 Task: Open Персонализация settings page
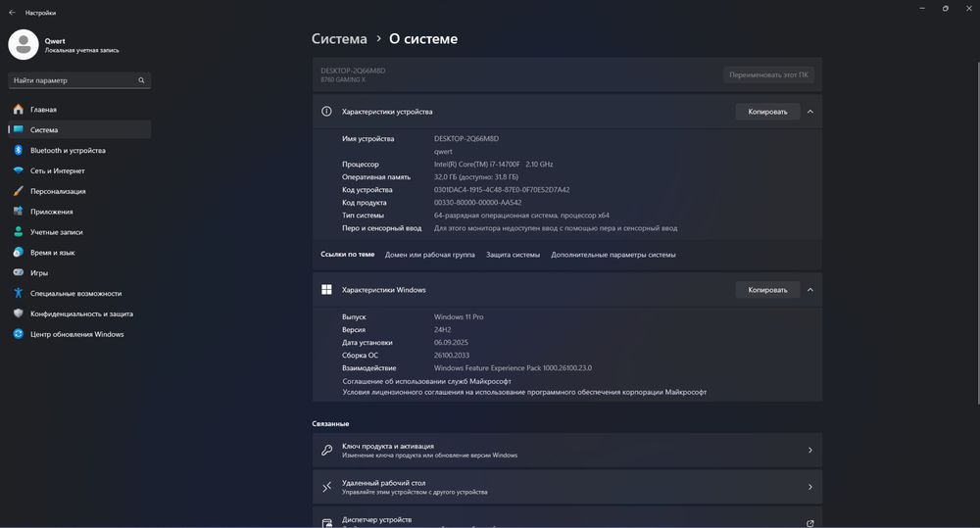(x=79, y=191)
